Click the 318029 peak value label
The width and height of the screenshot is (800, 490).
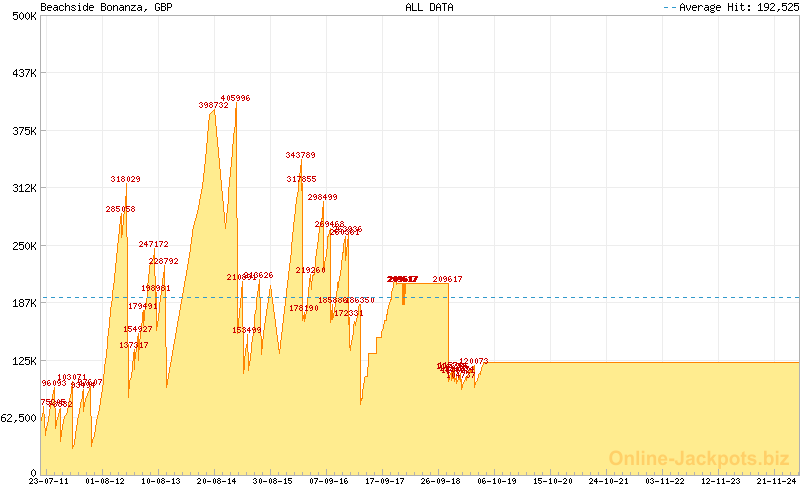point(125,179)
